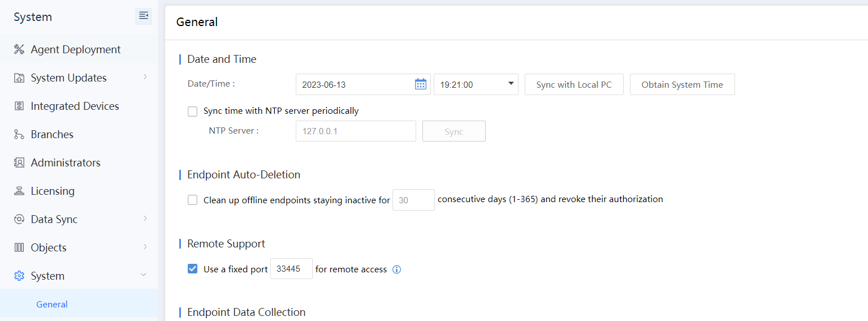The image size is (868, 321).
Task: Uncheck the fixed port remote access checkbox
Action: click(x=193, y=269)
